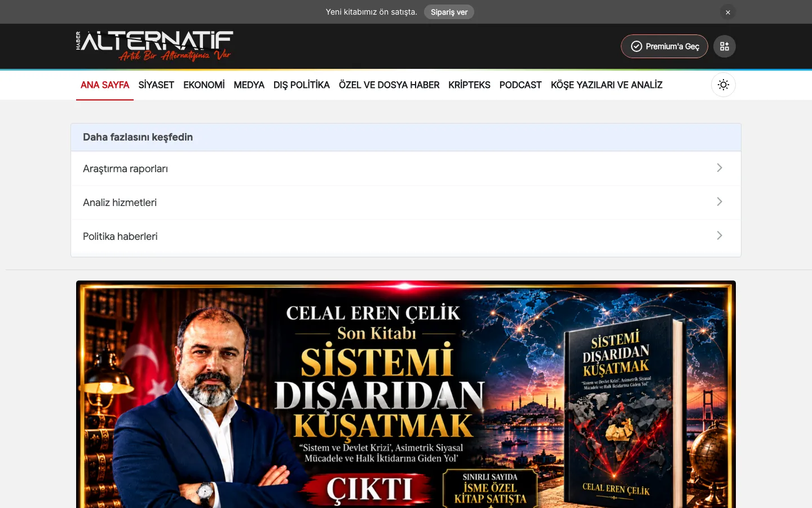Open KÖŞE YAZILARI VE ANALİZ
This screenshot has height=508, width=812.
(x=607, y=85)
